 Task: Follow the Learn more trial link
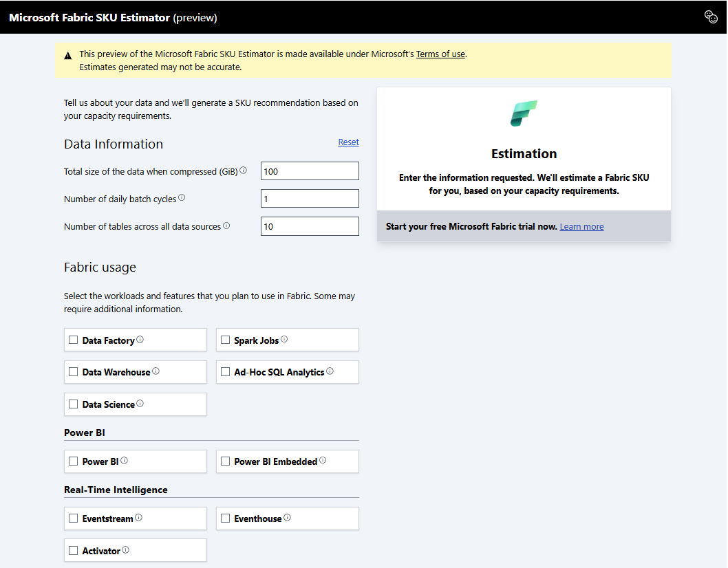coord(581,226)
